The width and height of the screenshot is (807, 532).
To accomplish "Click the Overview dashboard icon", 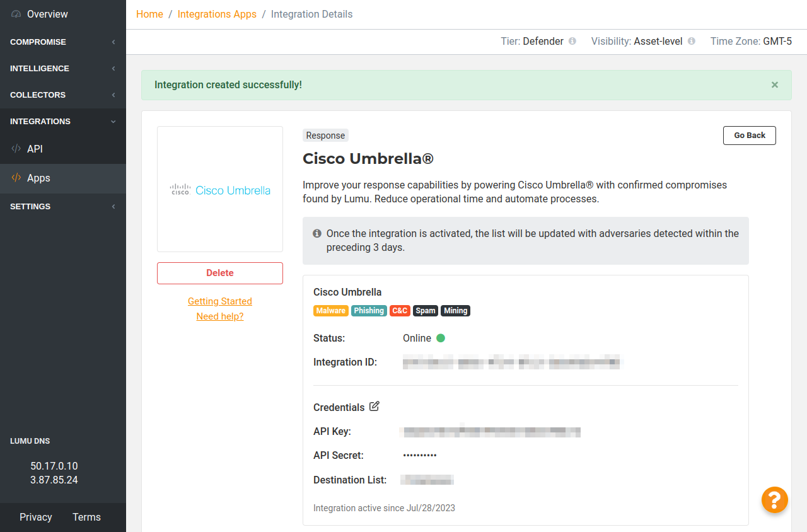I will coord(16,14).
